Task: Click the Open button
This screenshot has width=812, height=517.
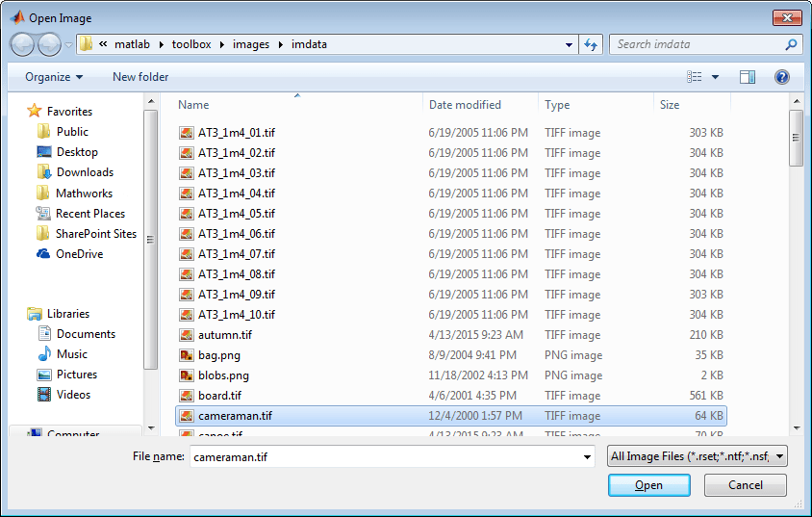Action: pyautogui.click(x=648, y=485)
